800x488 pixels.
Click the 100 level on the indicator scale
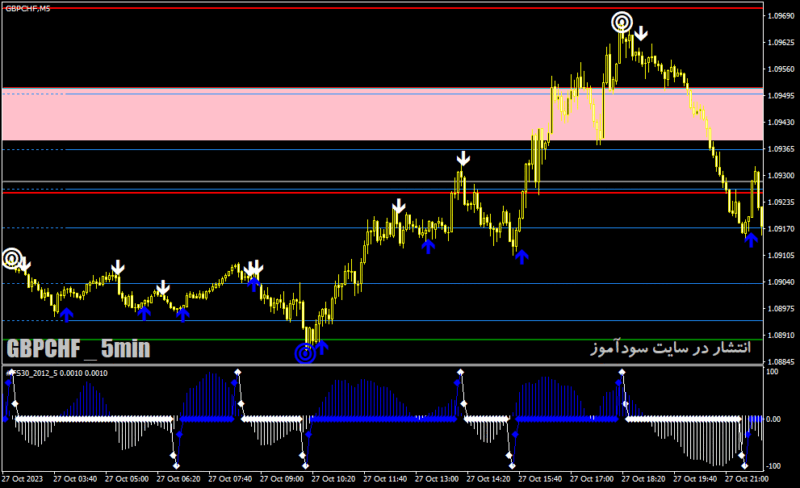772,372
